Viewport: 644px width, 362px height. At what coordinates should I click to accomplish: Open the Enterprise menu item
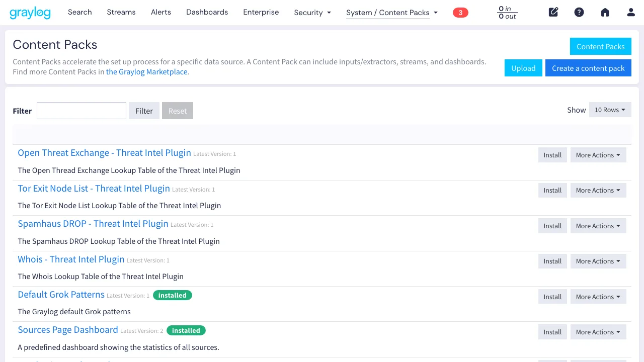[261, 12]
